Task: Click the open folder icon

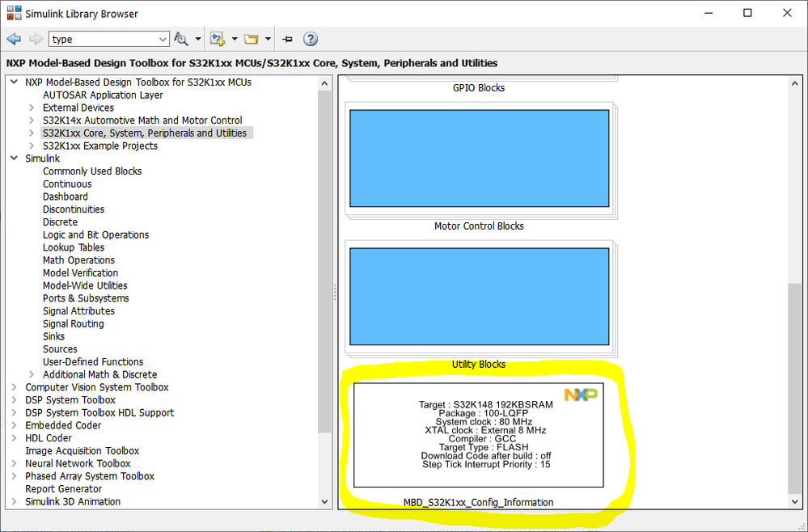Action: (x=251, y=39)
